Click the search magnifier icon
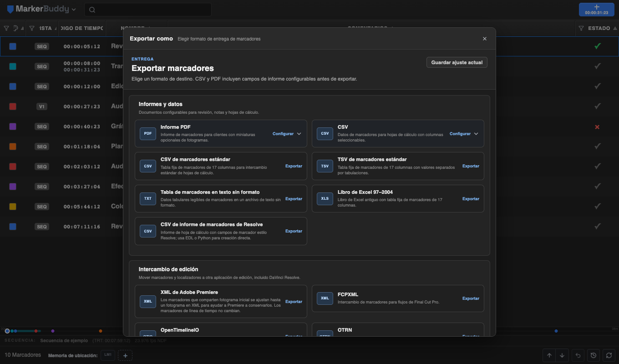The image size is (619, 364). pyautogui.click(x=92, y=10)
